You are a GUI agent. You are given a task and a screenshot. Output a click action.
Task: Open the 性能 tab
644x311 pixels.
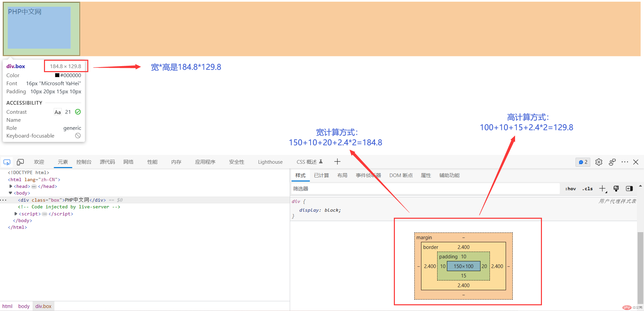point(152,162)
